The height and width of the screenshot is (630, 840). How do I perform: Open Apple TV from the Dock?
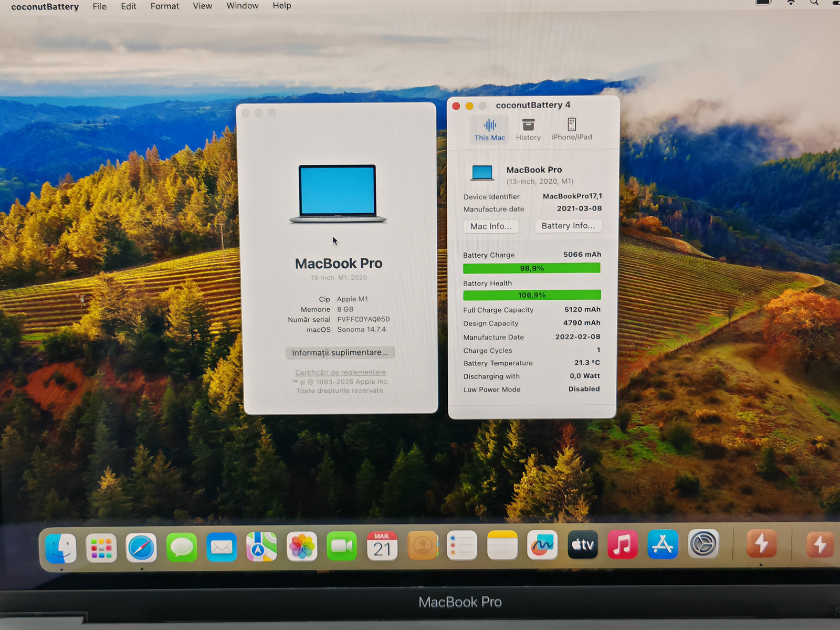583,544
